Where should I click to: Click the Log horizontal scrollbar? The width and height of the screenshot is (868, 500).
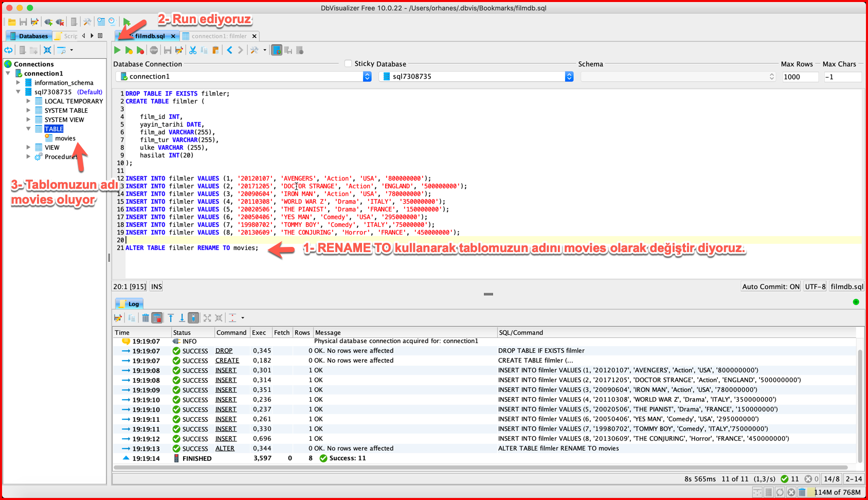click(481, 468)
